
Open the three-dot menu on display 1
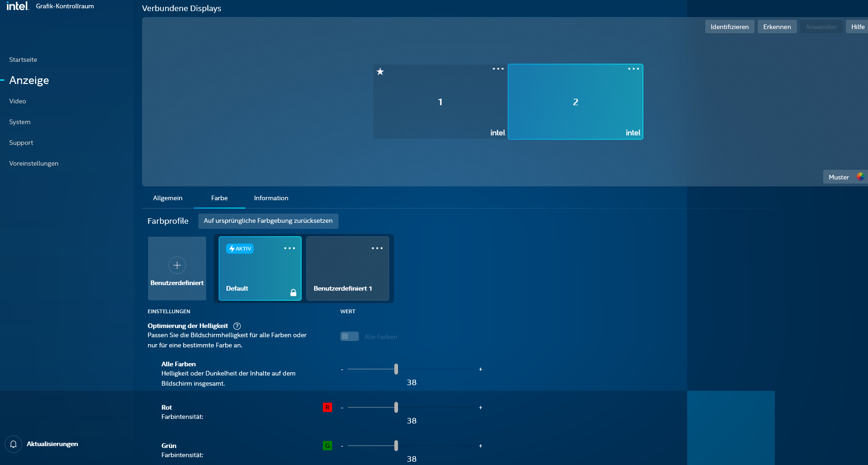click(498, 69)
